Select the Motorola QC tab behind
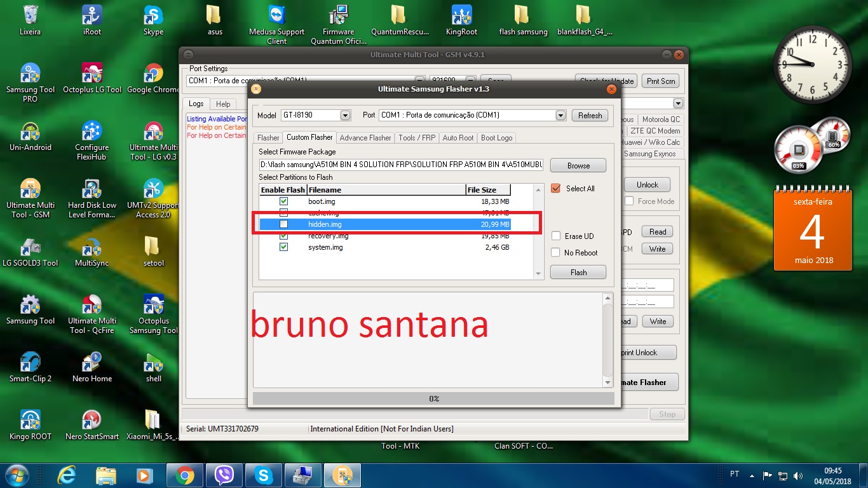Image resolution: width=868 pixels, height=488 pixels. 660,119
